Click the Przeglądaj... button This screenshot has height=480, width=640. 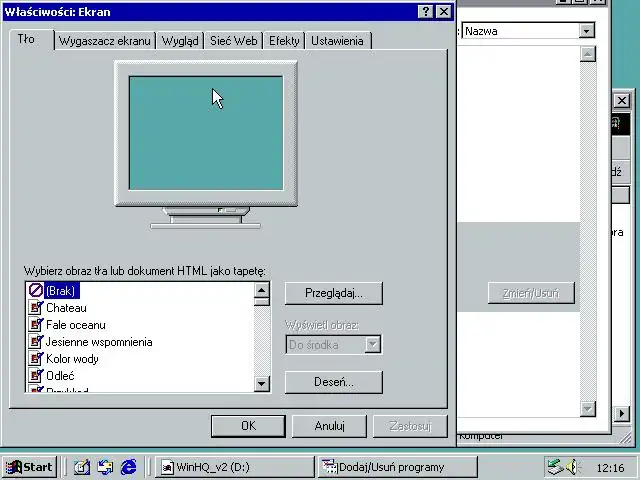333,293
